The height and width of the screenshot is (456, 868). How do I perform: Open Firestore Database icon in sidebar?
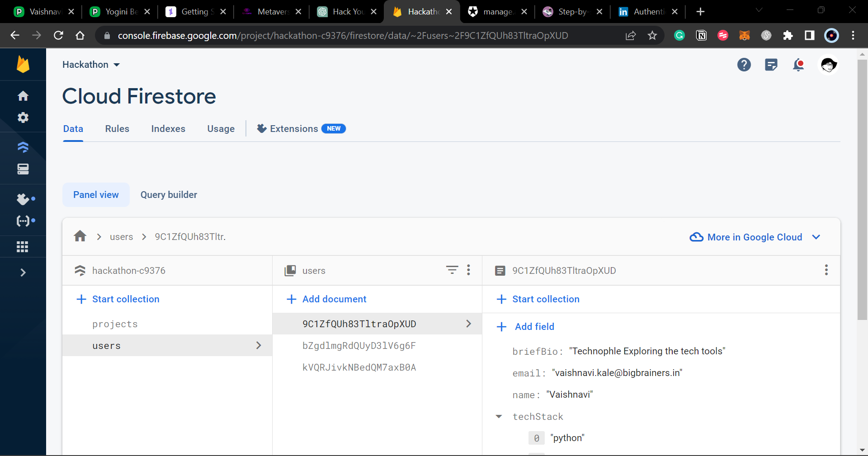(23, 147)
